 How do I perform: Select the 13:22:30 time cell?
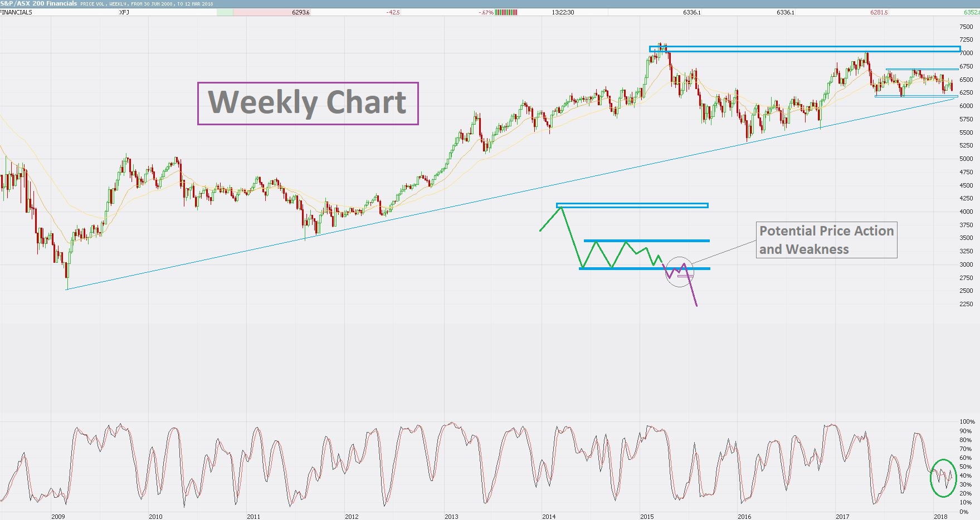(563, 12)
